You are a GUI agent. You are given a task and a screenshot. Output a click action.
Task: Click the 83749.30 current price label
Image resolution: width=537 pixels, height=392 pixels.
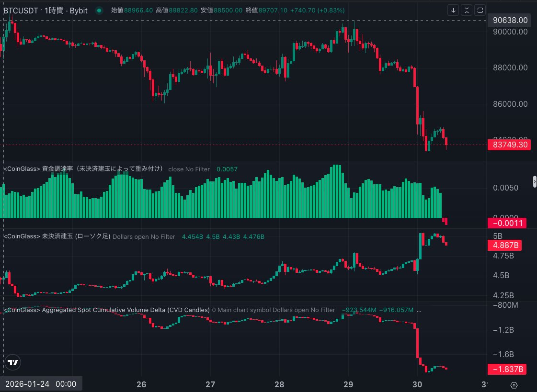point(510,145)
